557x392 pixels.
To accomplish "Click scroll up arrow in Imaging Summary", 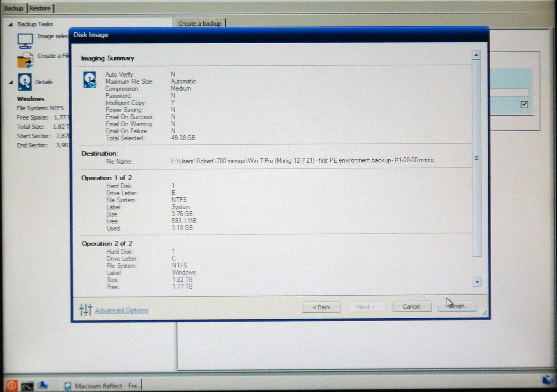I will point(476,55).
